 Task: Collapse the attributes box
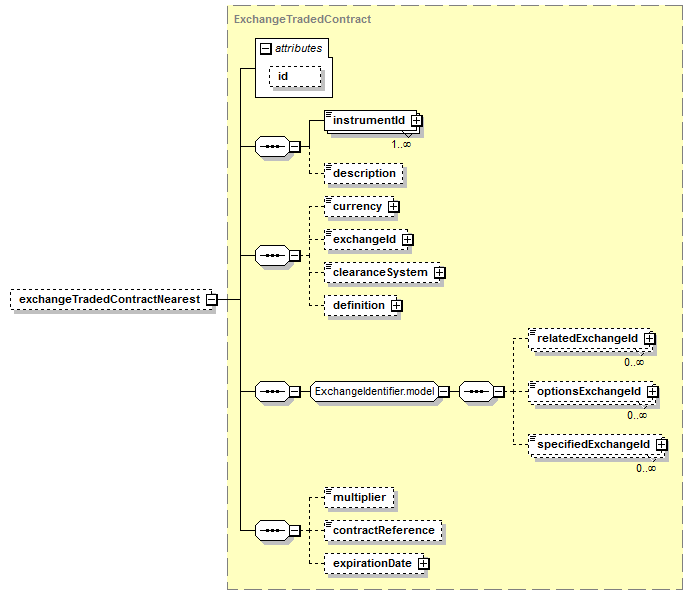coord(266,48)
